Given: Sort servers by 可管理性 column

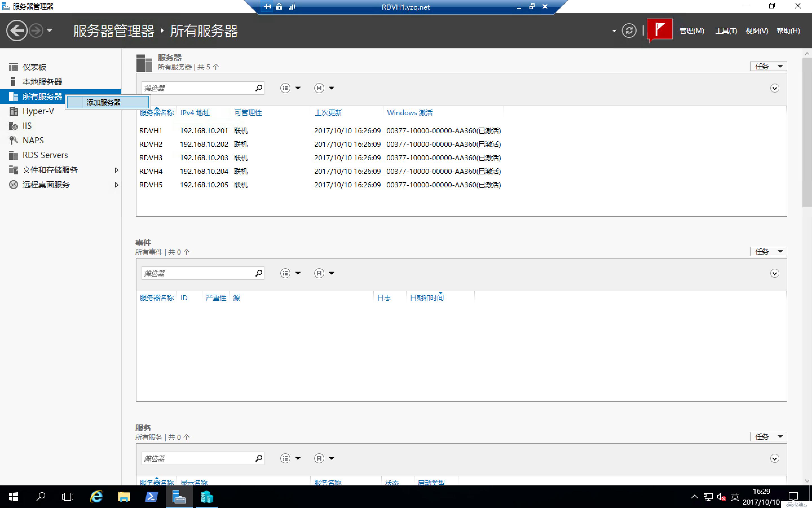Looking at the screenshot, I should click(x=248, y=113).
